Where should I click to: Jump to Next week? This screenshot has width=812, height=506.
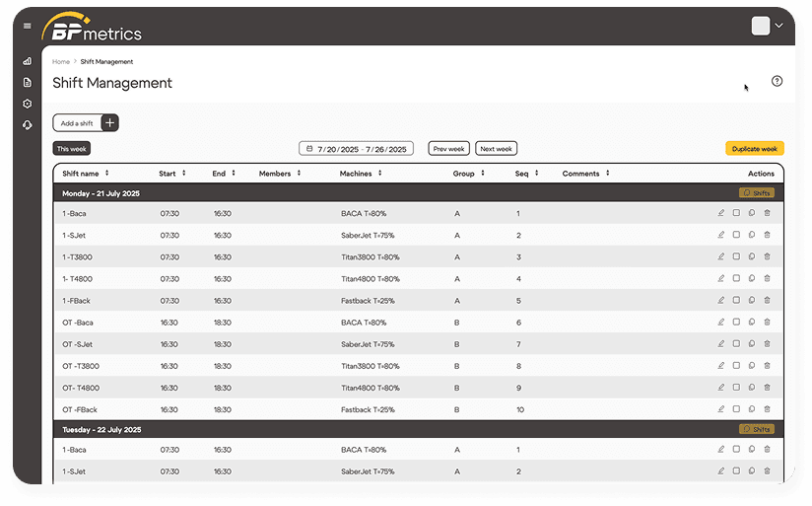click(x=496, y=149)
